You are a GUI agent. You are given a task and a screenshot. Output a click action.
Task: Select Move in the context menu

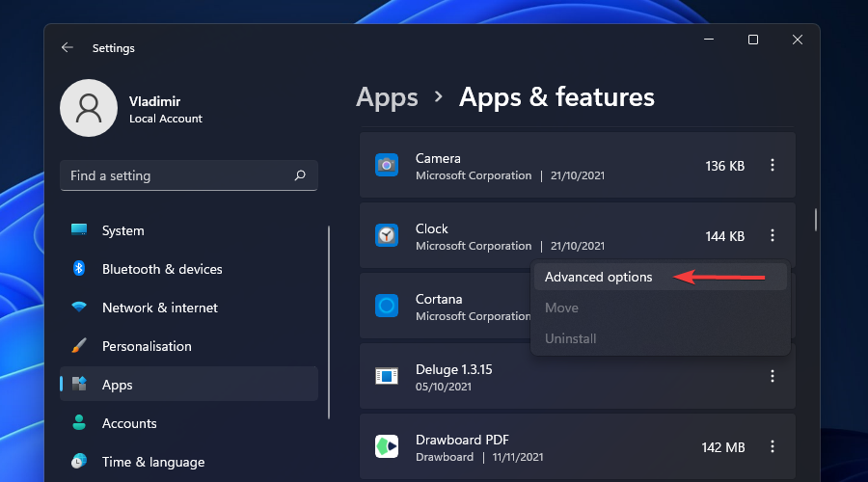pyautogui.click(x=661, y=308)
